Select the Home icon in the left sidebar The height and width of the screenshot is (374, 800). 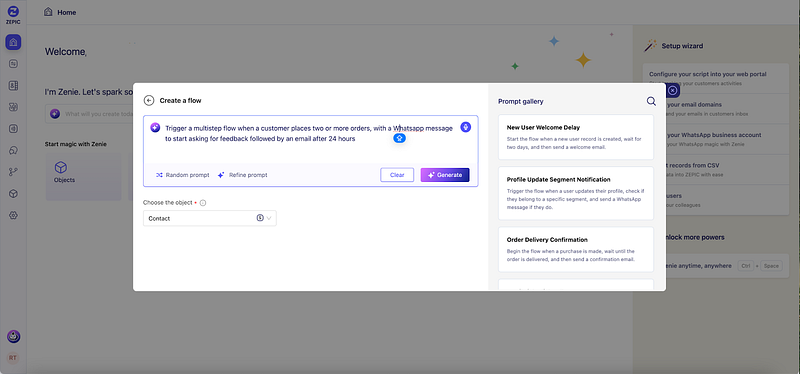click(13, 42)
